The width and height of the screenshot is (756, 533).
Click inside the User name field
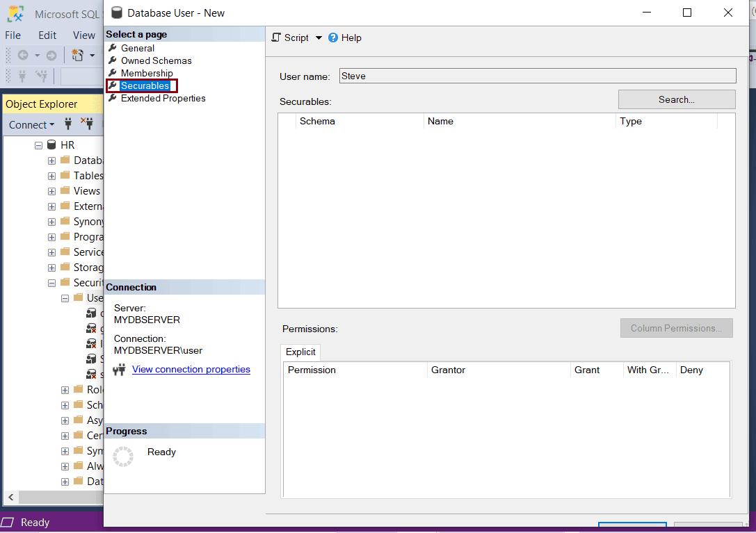[x=536, y=75]
